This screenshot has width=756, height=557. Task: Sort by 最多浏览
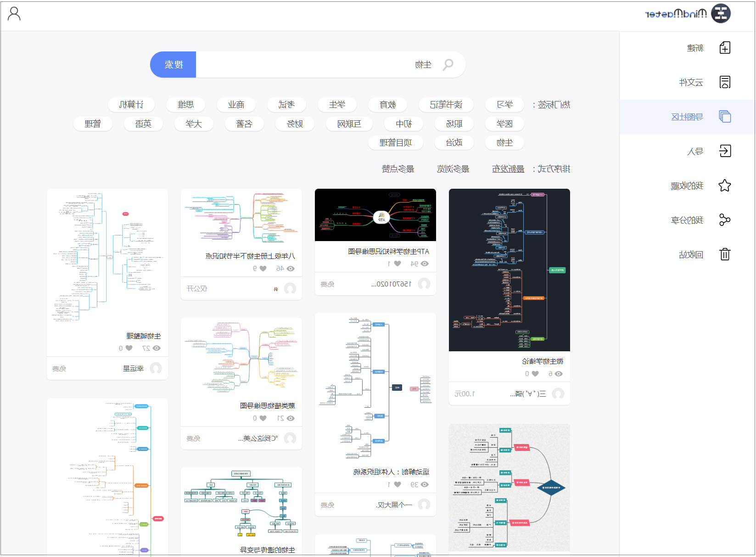453,169
